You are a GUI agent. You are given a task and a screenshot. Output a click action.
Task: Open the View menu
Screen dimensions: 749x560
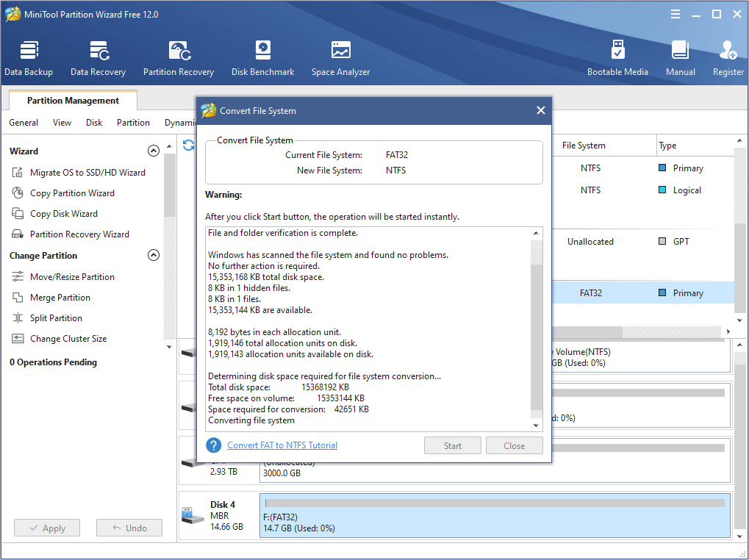coord(62,123)
